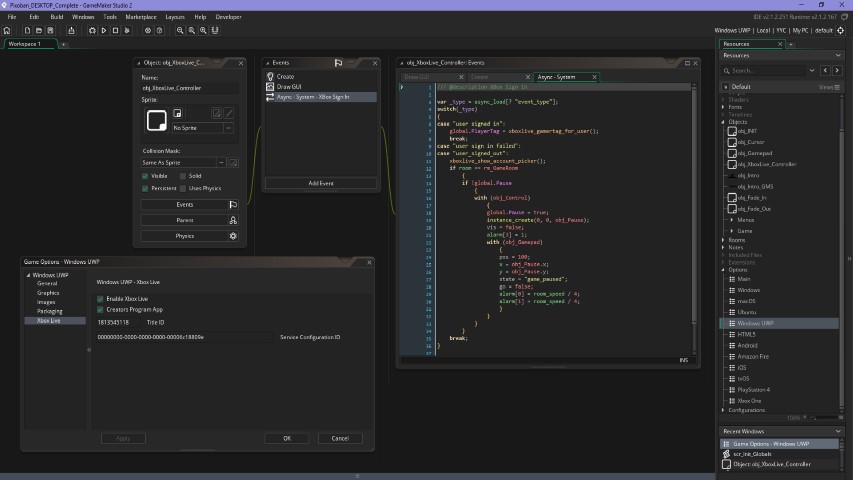Click the Add Event button
853x480 pixels.
(x=321, y=183)
